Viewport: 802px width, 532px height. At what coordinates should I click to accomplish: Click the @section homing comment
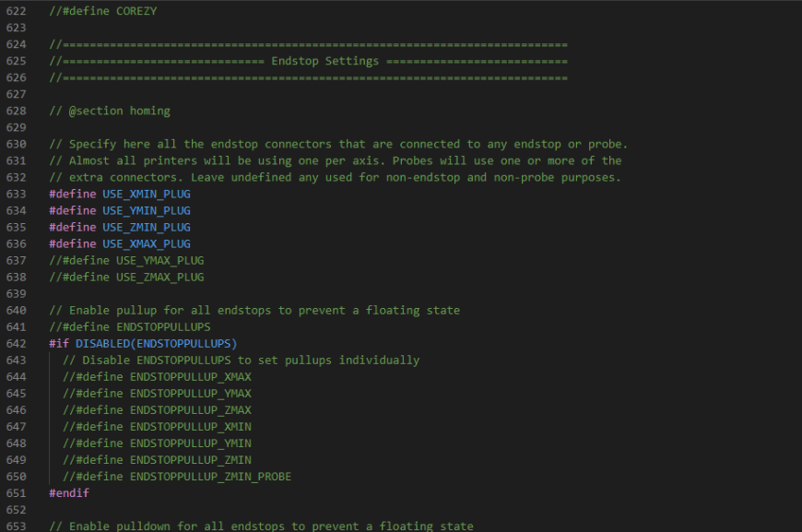pyautogui.click(x=110, y=111)
